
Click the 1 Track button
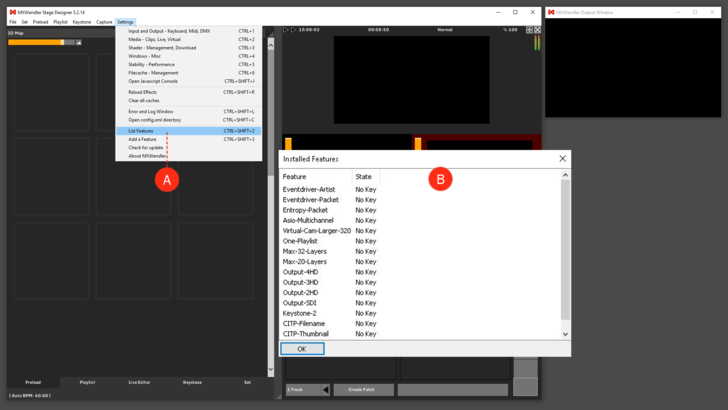(303, 390)
